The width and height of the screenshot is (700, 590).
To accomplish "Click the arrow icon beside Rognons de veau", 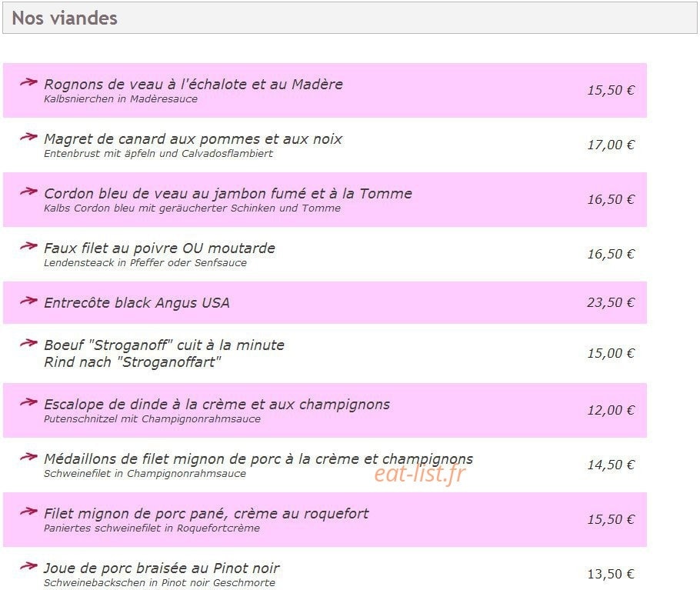I will point(28,82).
